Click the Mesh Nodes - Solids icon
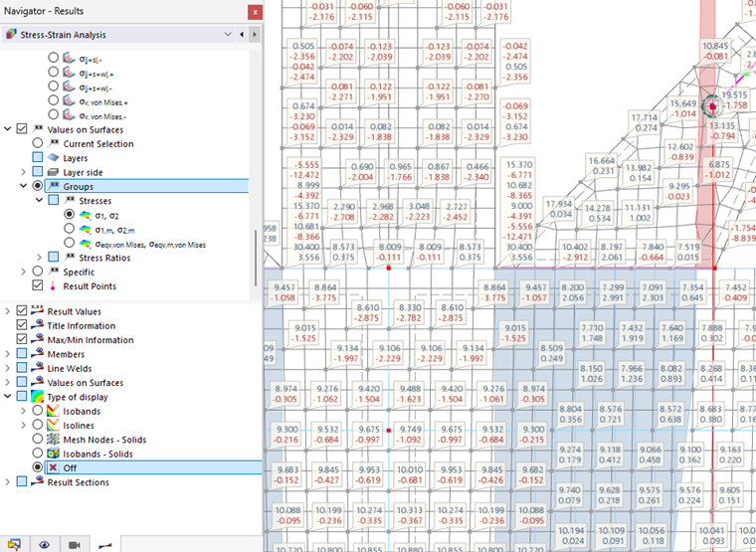756x552 pixels. click(x=53, y=440)
